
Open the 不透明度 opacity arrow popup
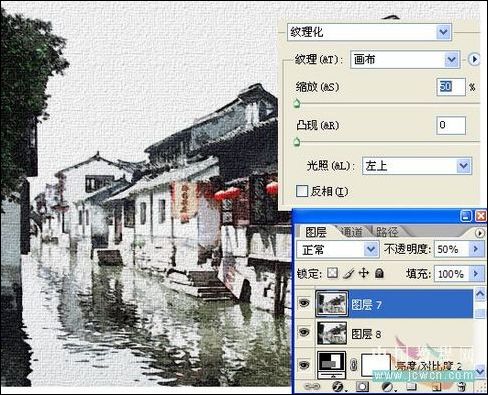coord(476,249)
